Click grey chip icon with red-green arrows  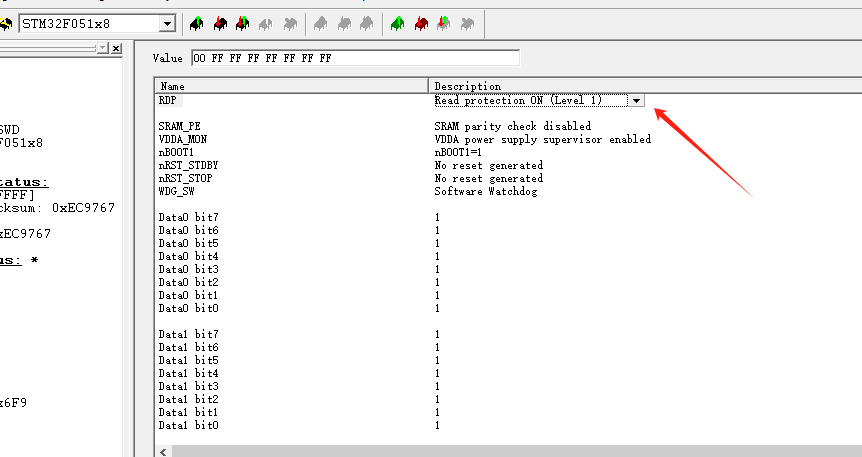(445, 22)
